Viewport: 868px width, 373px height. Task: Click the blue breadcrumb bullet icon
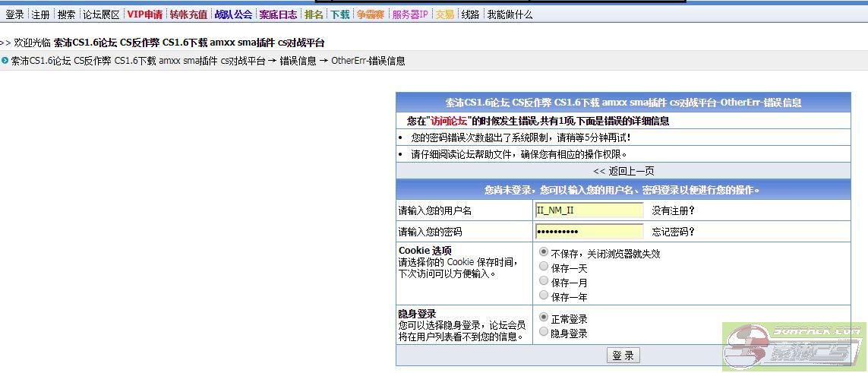pyautogui.click(x=5, y=61)
